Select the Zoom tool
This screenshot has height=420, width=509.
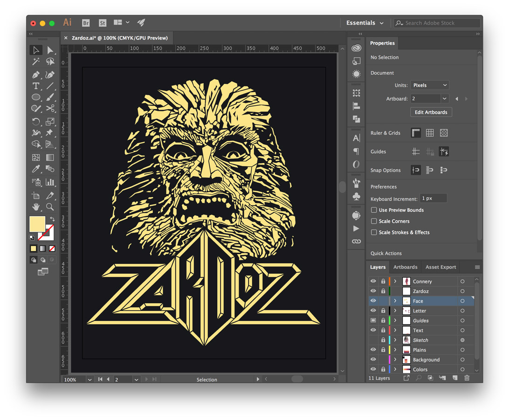[x=50, y=207]
